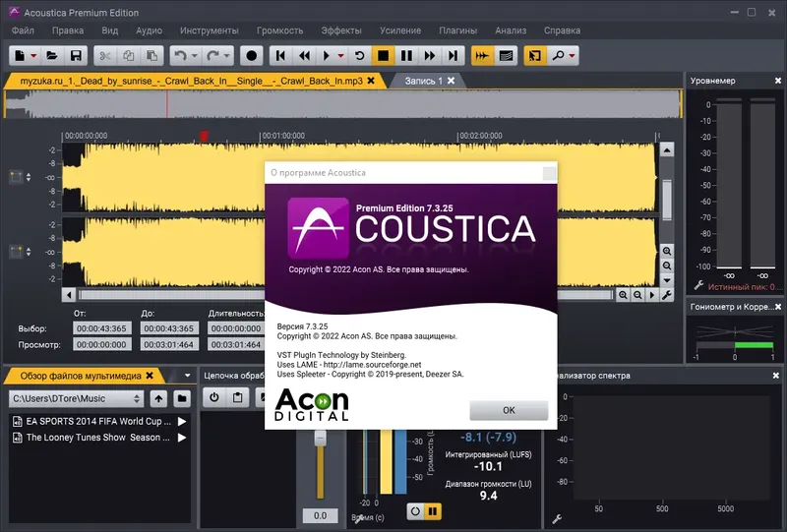Viewport: 787px width, 532px height.
Task: Click the Open file folder icon
Action: coord(52,56)
